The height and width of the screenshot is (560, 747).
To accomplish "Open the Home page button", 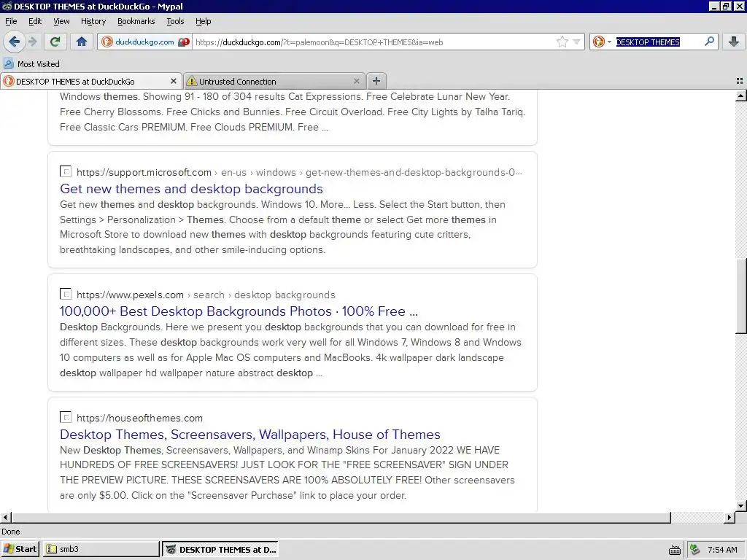I will [x=82, y=42].
